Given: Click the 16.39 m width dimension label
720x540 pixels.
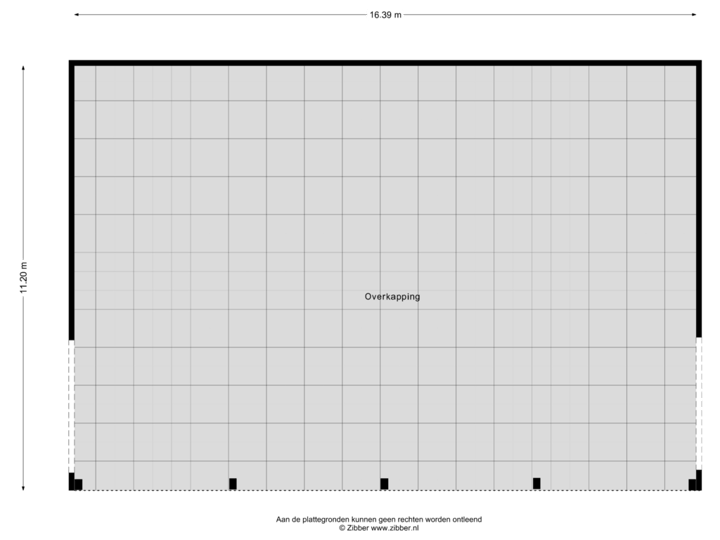Looking at the screenshot, I should 384,15.
